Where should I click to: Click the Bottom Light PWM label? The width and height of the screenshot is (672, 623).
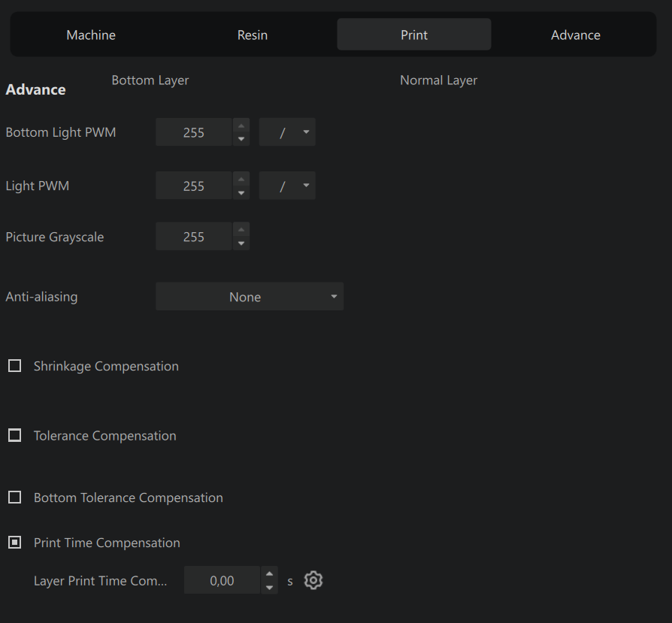(61, 132)
